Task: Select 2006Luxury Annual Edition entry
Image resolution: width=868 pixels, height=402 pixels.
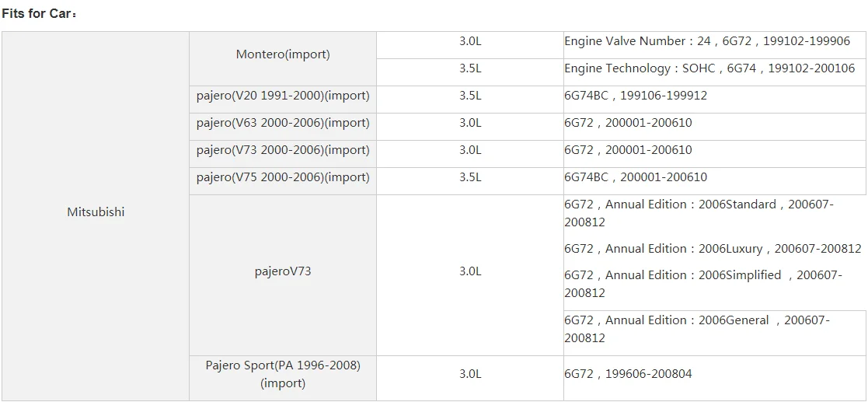Action: coord(712,249)
